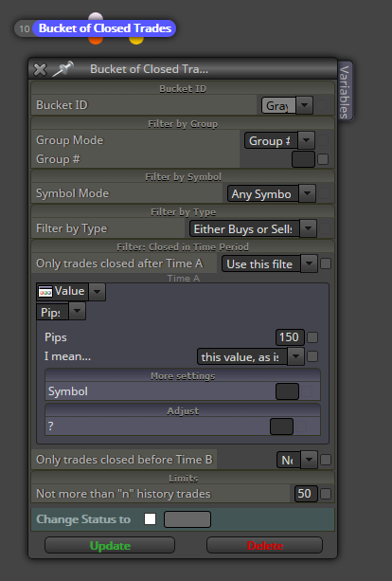Click the Value icon in Time A

pyautogui.click(x=45, y=292)
